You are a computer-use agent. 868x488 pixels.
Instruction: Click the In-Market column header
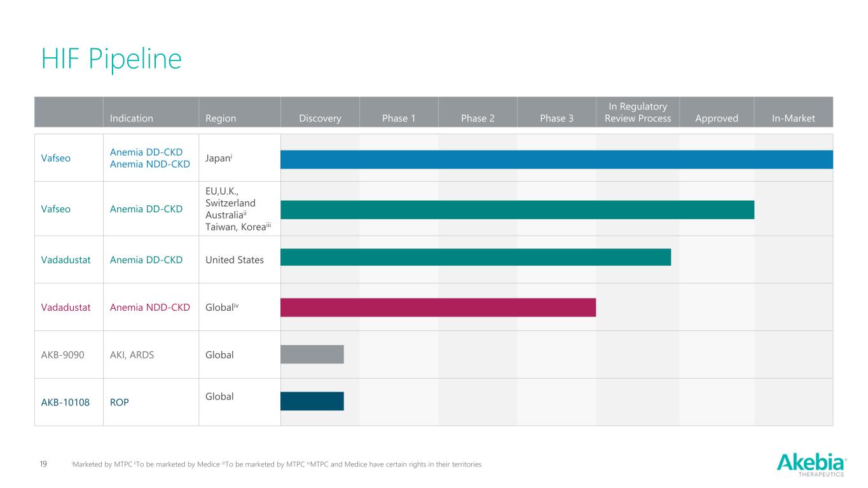point(793,118)
